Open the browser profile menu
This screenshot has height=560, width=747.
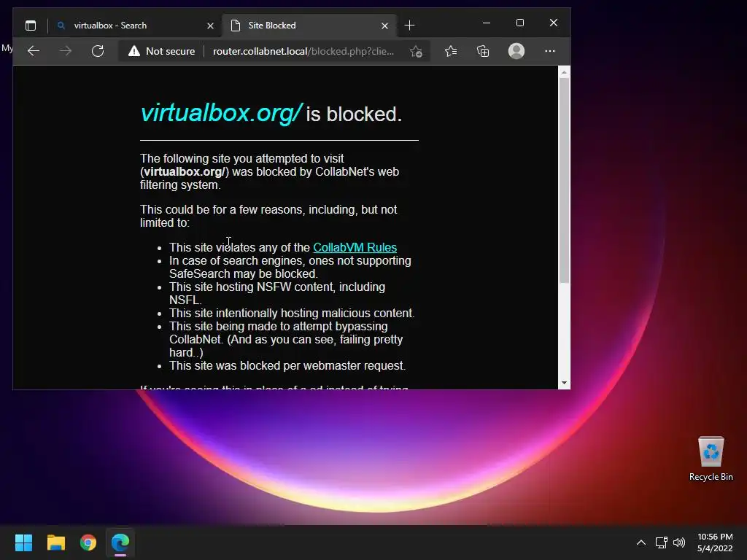[x=516, y=51]
